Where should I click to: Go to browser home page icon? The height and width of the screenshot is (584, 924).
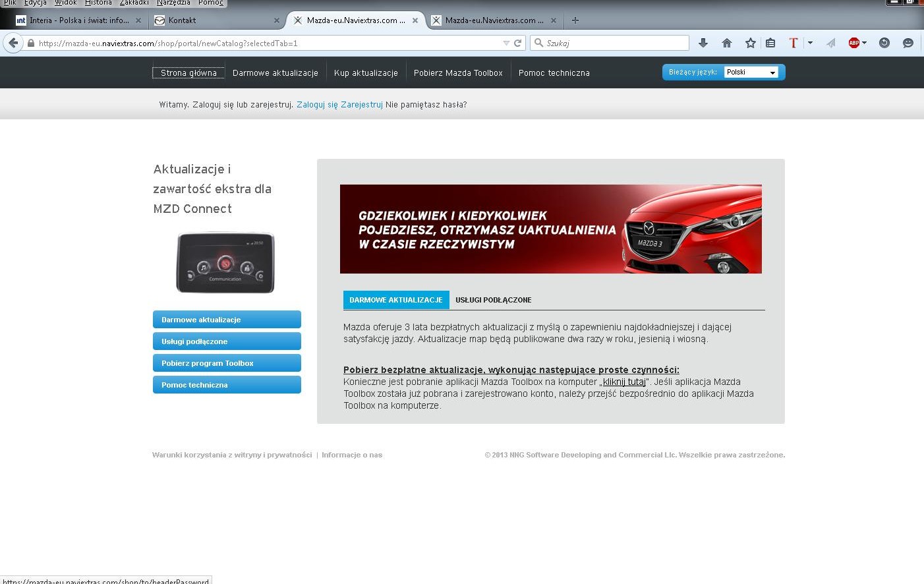tap(727, 43)
